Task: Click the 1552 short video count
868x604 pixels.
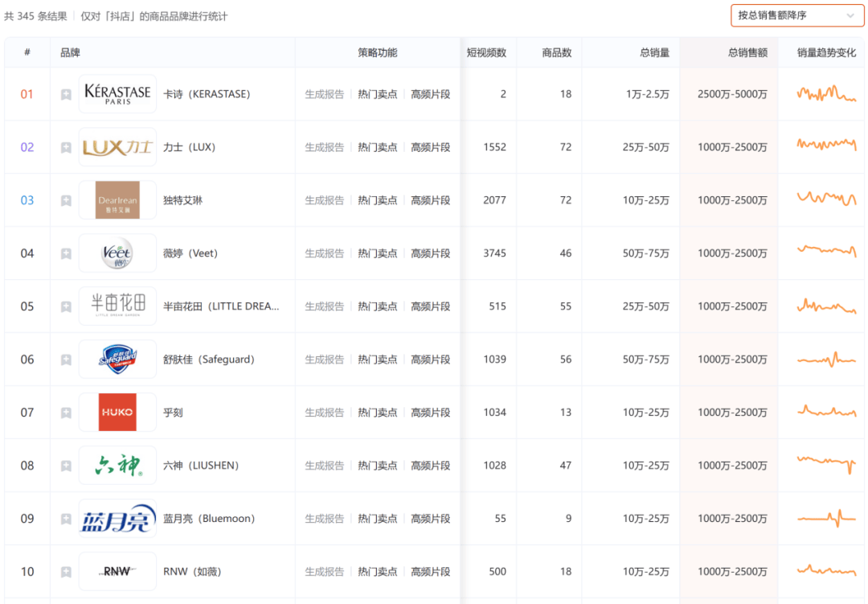Action: (x=494, y=147)
